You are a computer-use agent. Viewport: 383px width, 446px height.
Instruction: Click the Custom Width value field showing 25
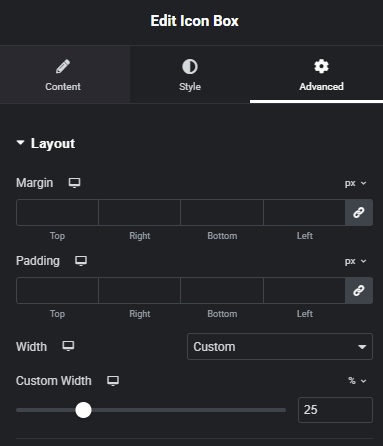pyautogui.click(x=335, y=410)
